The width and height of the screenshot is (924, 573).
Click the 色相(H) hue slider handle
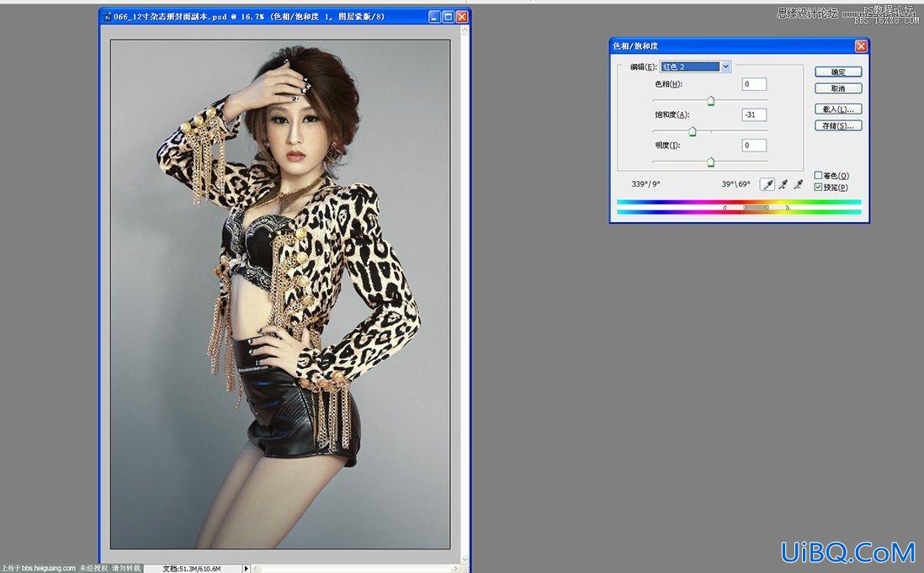coord(711,101)
